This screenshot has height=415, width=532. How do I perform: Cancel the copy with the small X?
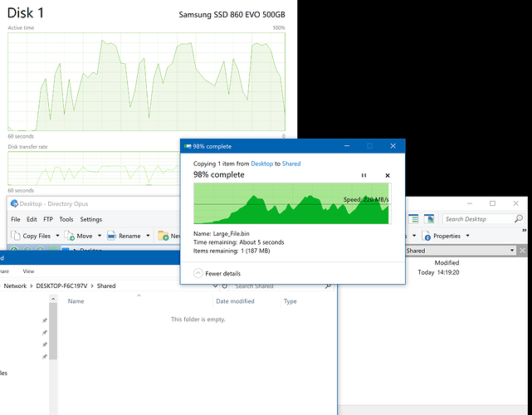388,175
